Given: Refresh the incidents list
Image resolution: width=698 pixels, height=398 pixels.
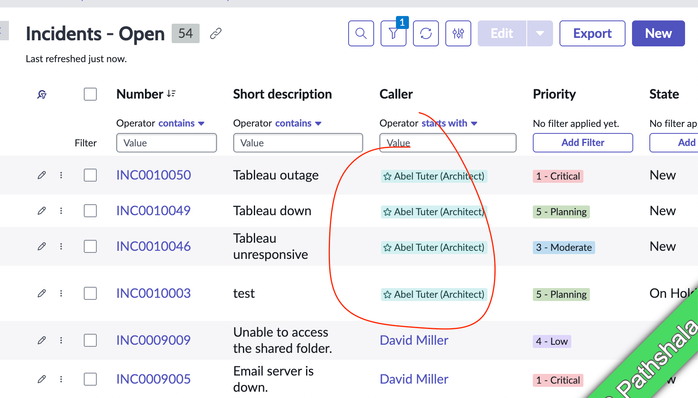Looking at the screenshot, I should [x=426, y=33].
